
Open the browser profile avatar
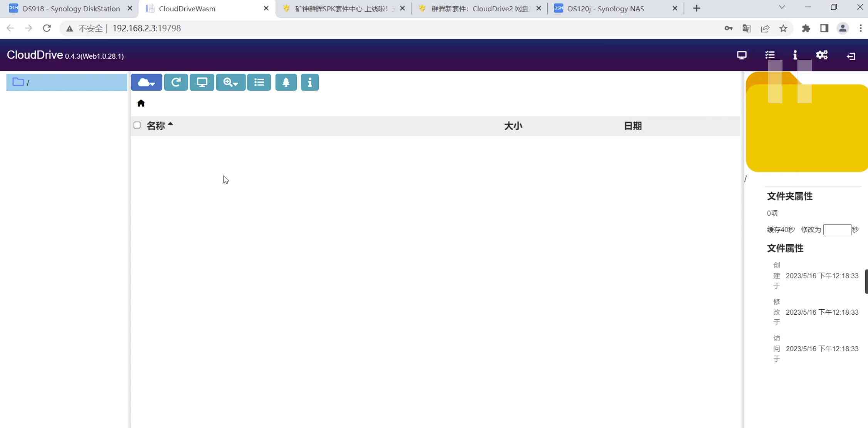click(843, 28)
